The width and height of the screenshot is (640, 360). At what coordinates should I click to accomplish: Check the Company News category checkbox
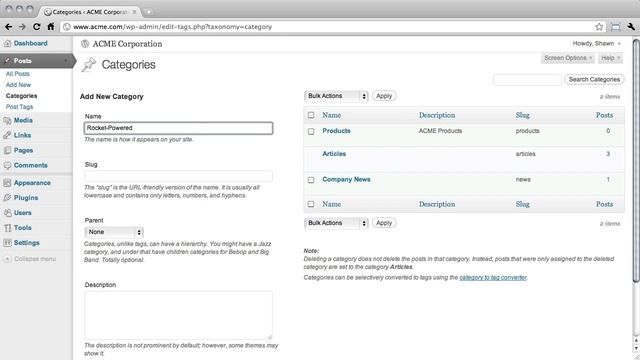pyautogui.click(x=311, y=180)
